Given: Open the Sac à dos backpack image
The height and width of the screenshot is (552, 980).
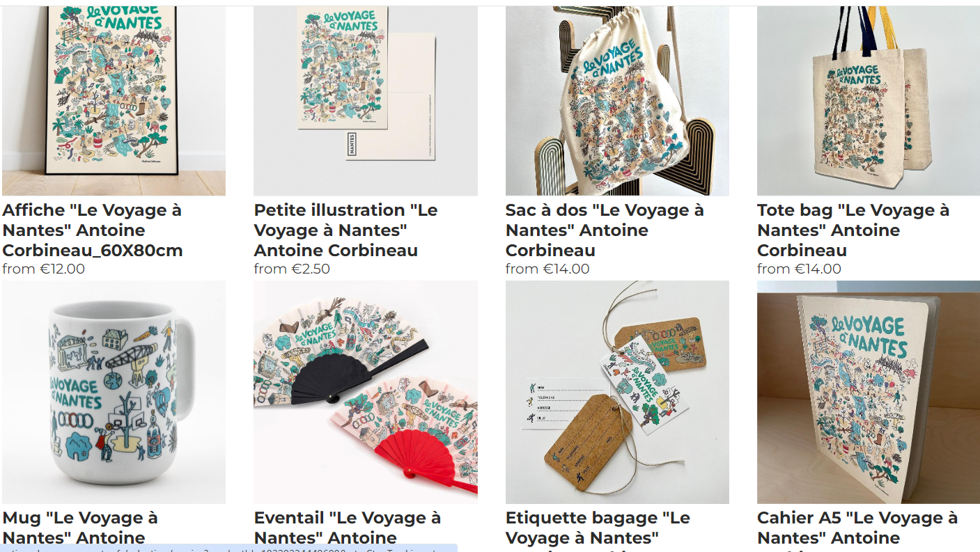Looking at the screenshot, I should point(617,101).
